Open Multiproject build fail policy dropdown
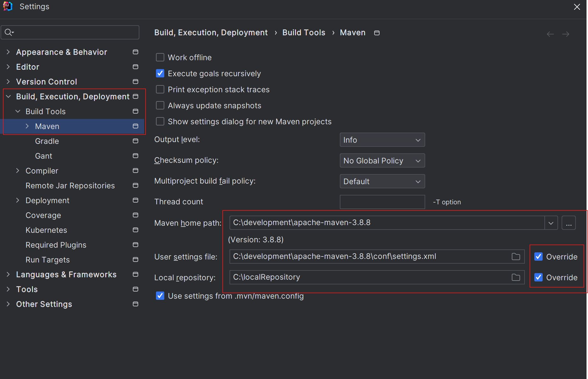588x379 pixels. [x=382, y=181]
